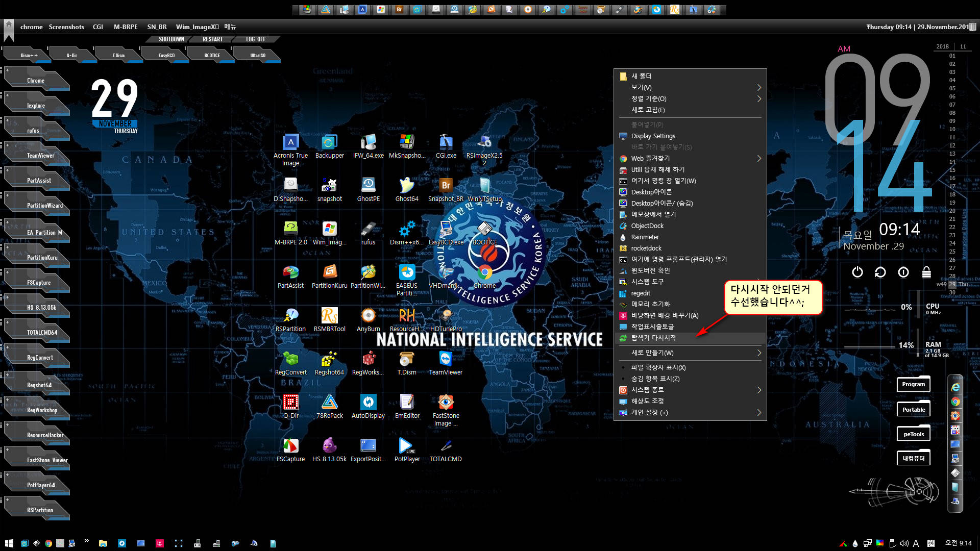Open CGI item in top menu bar
The image size is (980, 551).
(97, 27)
